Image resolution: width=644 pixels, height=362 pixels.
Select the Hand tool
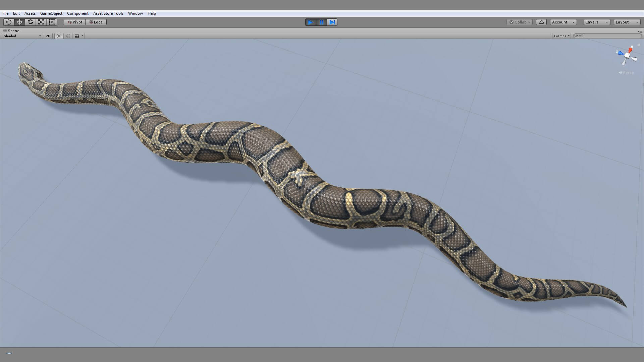(x=9, y=22)
